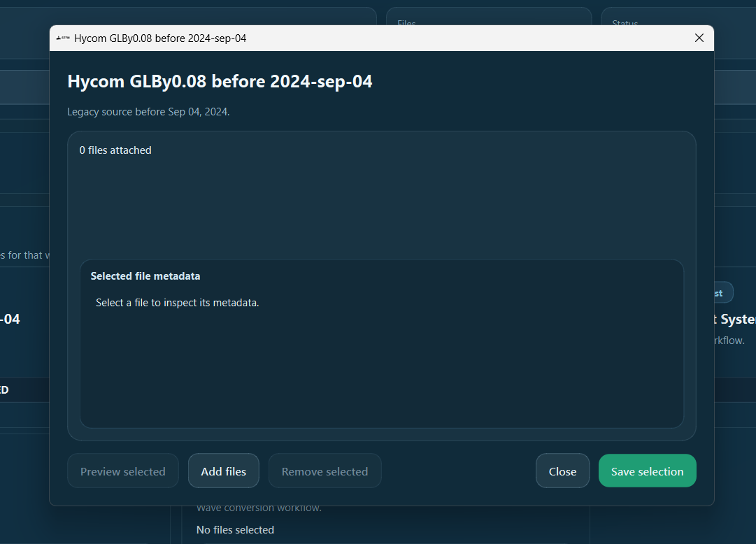Click the Preview selected button
756x544 pixels.
click(x=122, y=471)
